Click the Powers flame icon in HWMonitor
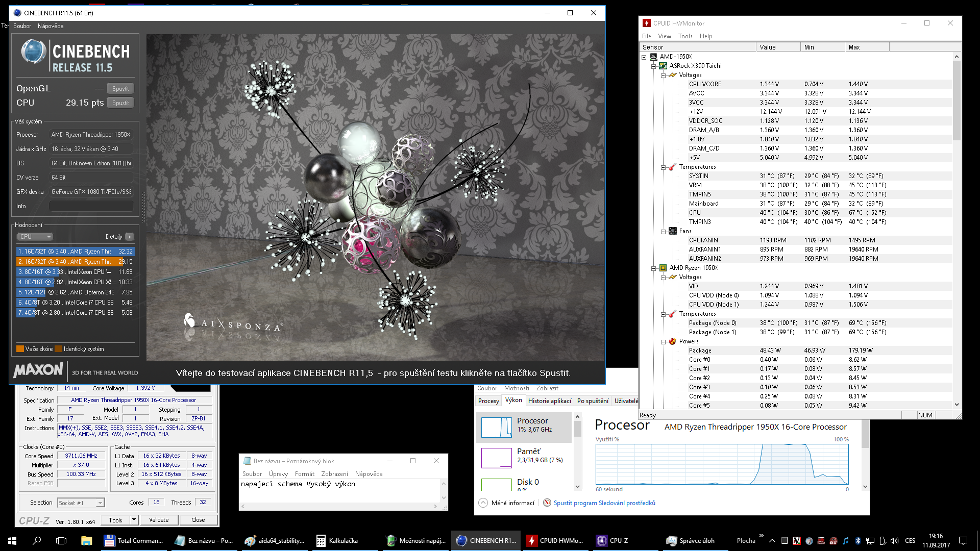Screen dimensions: 980x551 (673, 341)
